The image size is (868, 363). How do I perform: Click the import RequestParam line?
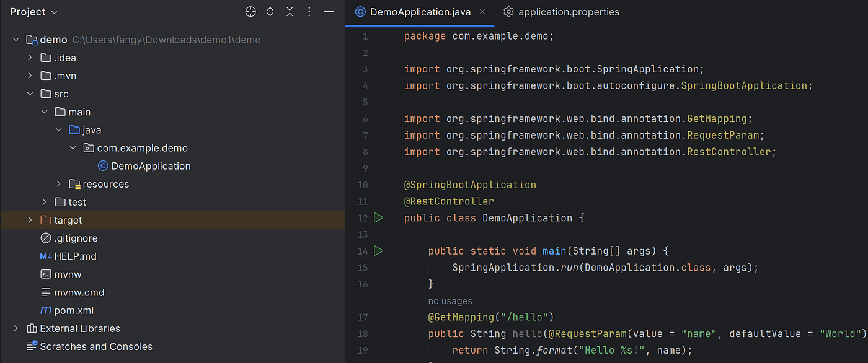point(584,135)
